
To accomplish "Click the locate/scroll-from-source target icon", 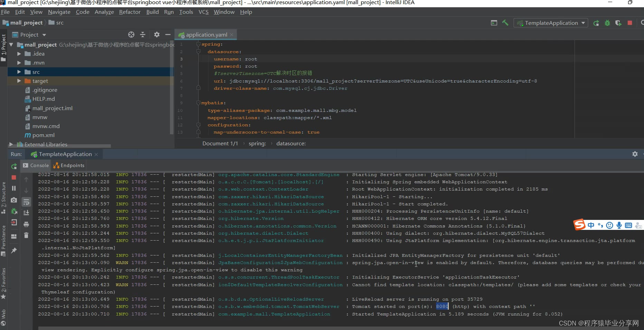I will point(131,35).
